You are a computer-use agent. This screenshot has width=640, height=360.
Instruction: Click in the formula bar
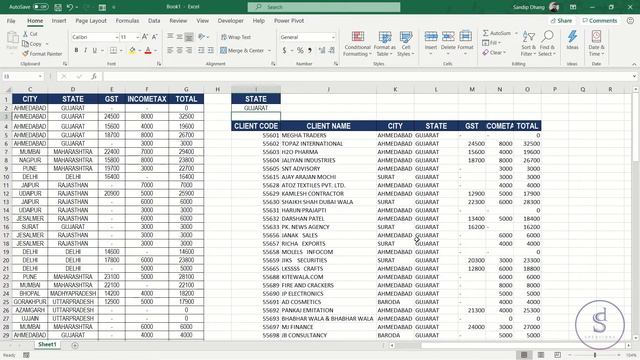tap(367, 76)
